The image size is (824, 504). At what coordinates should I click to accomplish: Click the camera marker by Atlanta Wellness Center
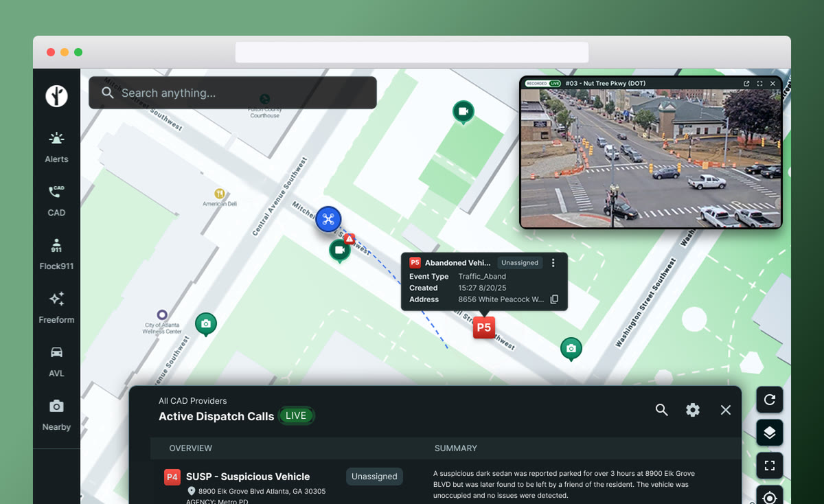point(206,323)
